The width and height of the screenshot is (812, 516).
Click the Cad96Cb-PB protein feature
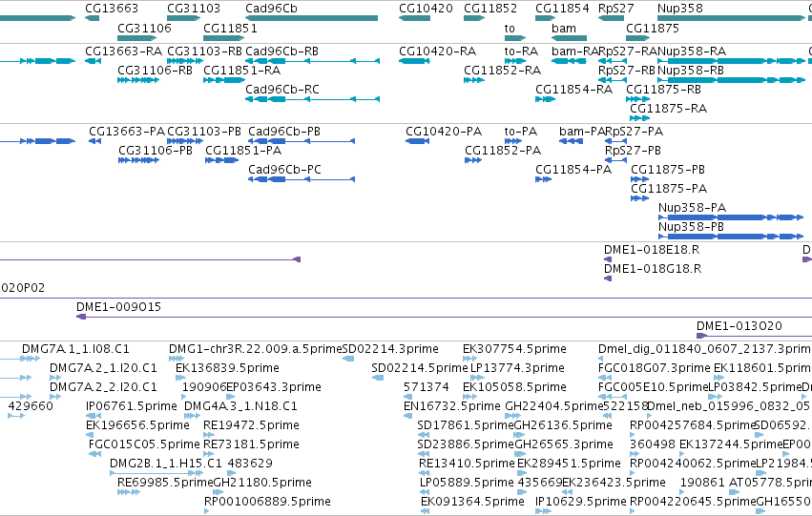click(x=302, y=141)
